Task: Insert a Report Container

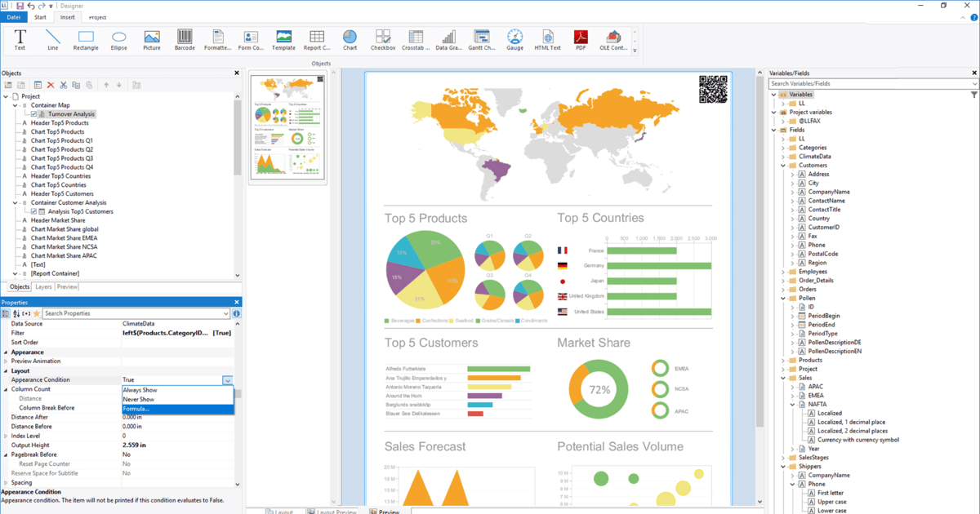Action: point(317,39)
